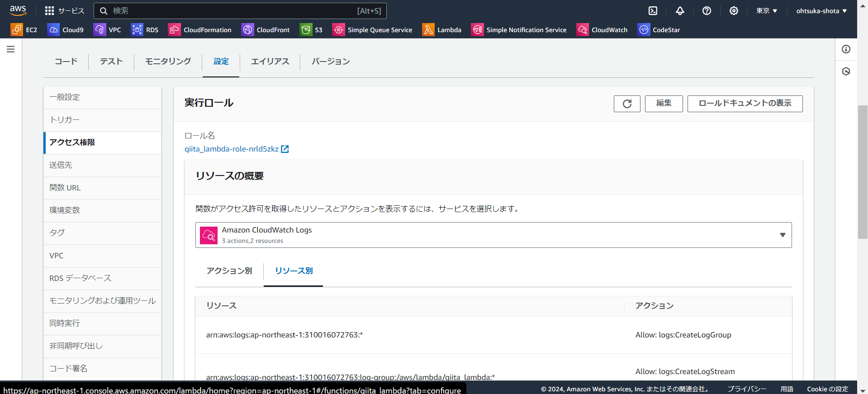This screenshot has width=868, height=394.
Task: Switch to the モニタリング tab
Action: click(168, 62)
